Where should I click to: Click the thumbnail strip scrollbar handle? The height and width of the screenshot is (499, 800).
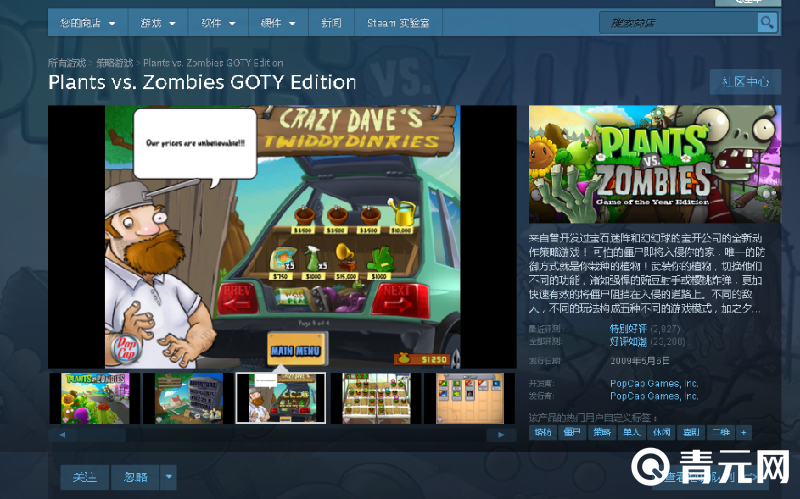click(x=102, y=435)
